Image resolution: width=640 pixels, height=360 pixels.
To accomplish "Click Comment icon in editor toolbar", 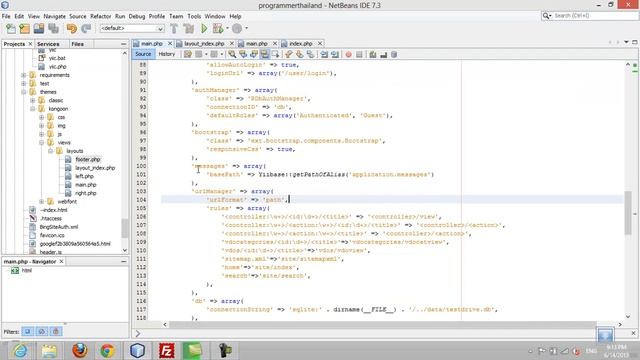I will click(x=373, y=54).
